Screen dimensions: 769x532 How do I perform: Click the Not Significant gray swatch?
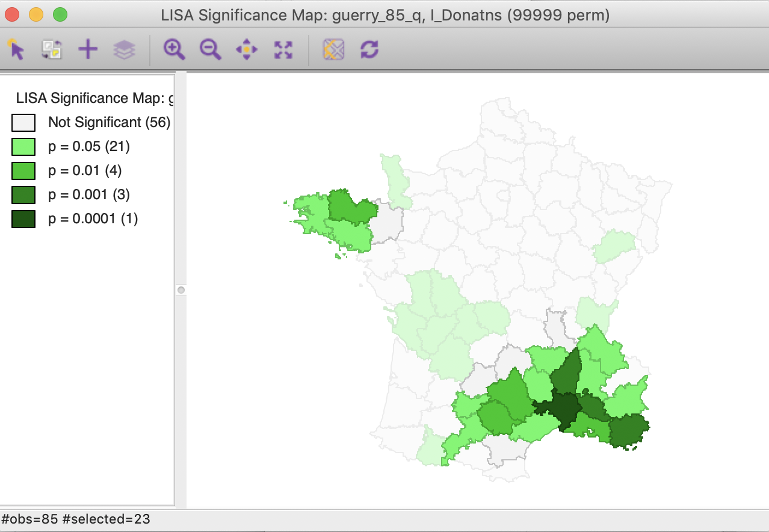click(23, 123)
